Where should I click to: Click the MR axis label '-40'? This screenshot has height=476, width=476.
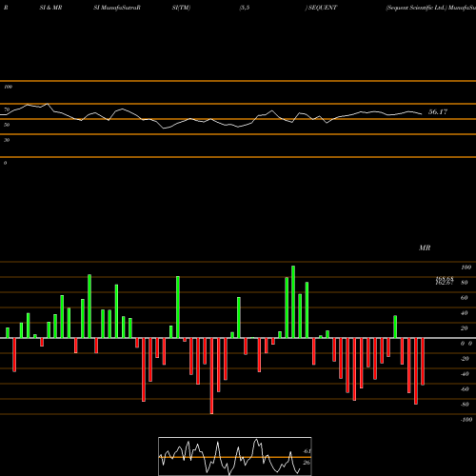click(x=465, y=374)
